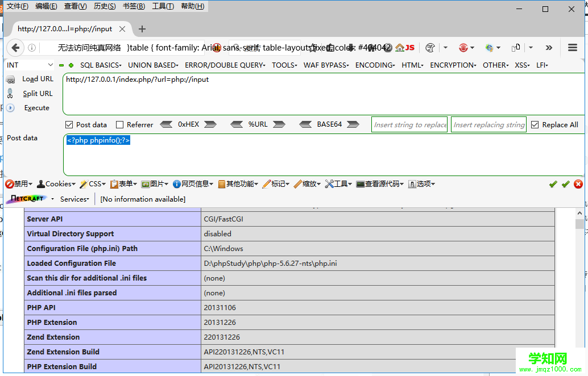Open the 文件(F) menu
This screenshot has height=376, width=588.
pos(17,6)
